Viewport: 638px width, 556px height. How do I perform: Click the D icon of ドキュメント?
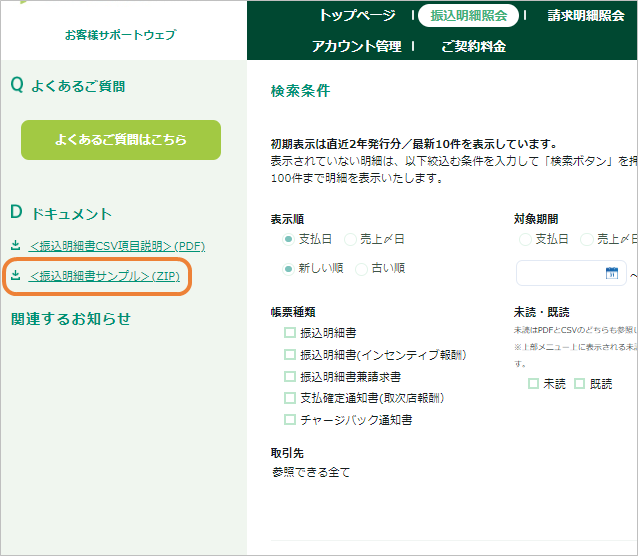(16, 212)
